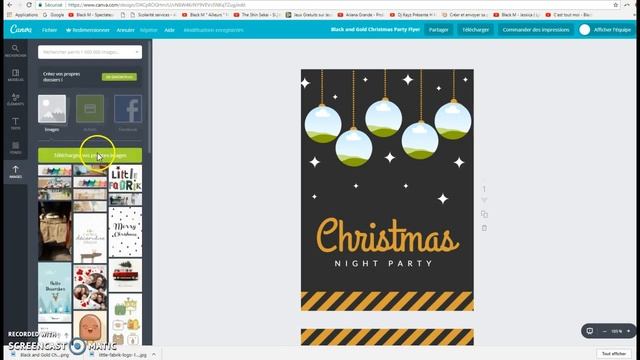Open the Layouts (Modèles) sidebar tab

click(x=16, y=75)
